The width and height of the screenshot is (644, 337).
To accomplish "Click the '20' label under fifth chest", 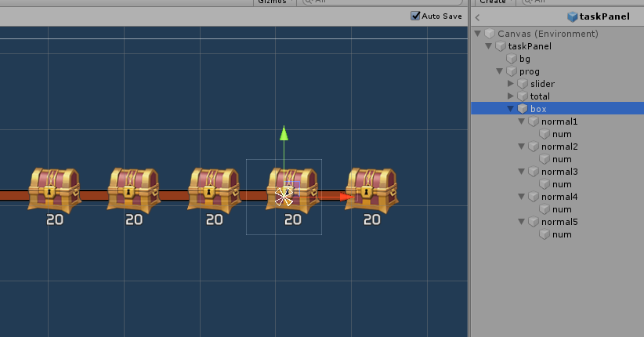I will click(371, 220).
